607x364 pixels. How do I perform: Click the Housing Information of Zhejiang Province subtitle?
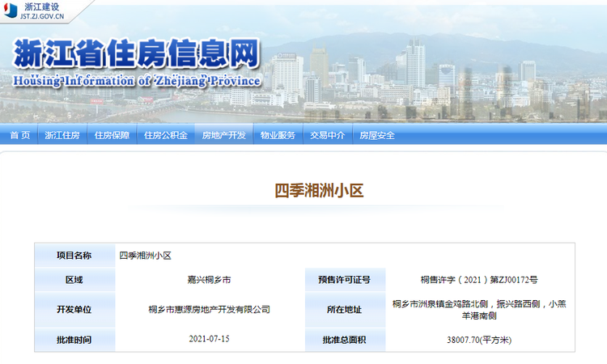[x=137, y=80]
